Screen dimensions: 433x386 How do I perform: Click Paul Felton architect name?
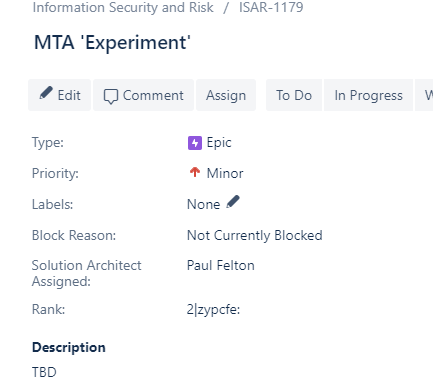coord(221,265)
